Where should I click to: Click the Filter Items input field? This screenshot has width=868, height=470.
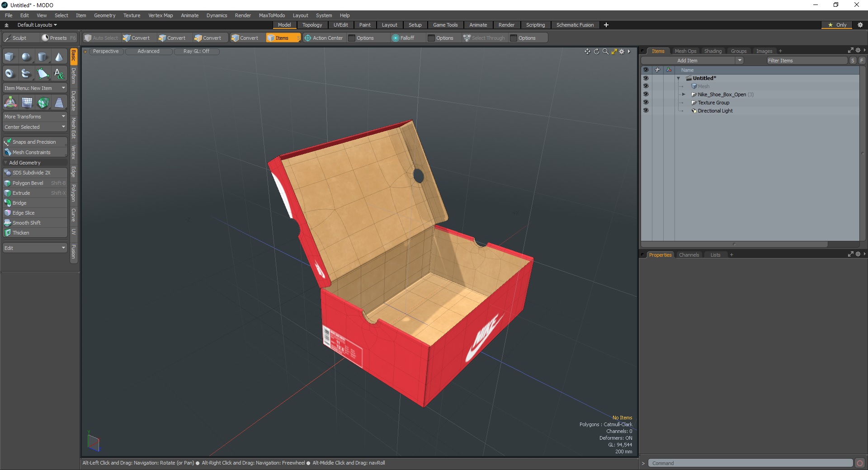pos(807,61)
